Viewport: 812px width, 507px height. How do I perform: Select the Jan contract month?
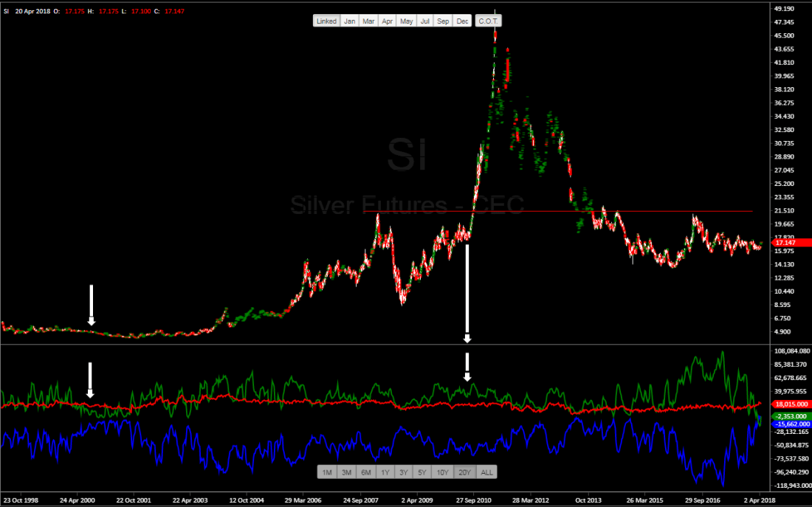(x=350, y=21)
